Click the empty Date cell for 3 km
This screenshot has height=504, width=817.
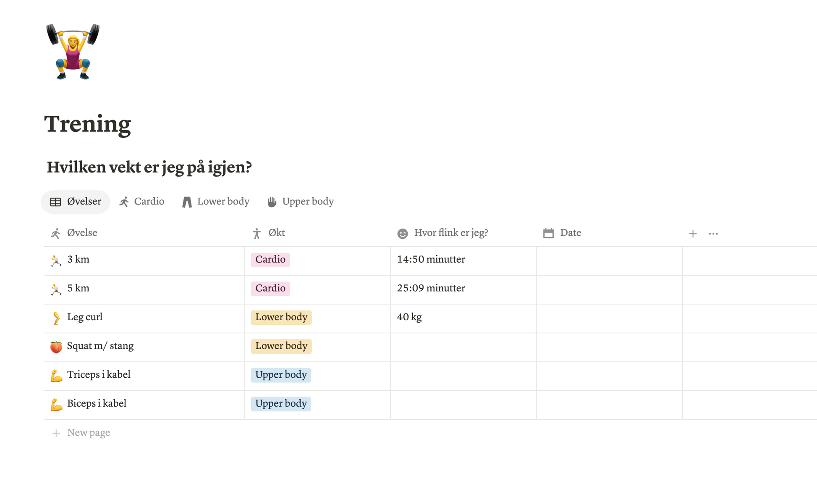(x=609, y=260)
